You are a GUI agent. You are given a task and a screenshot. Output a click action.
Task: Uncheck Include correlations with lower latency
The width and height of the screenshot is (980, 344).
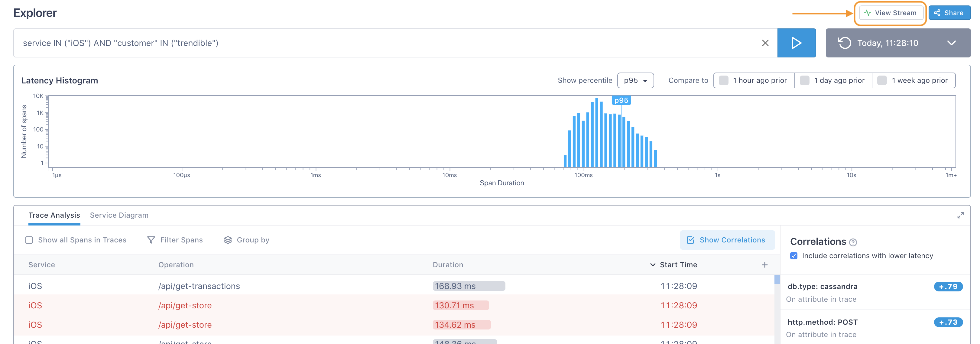pos(793,256)
